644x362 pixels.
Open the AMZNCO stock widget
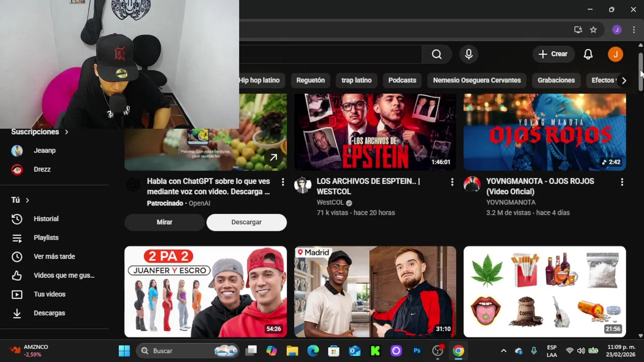[x=30, y=351]
